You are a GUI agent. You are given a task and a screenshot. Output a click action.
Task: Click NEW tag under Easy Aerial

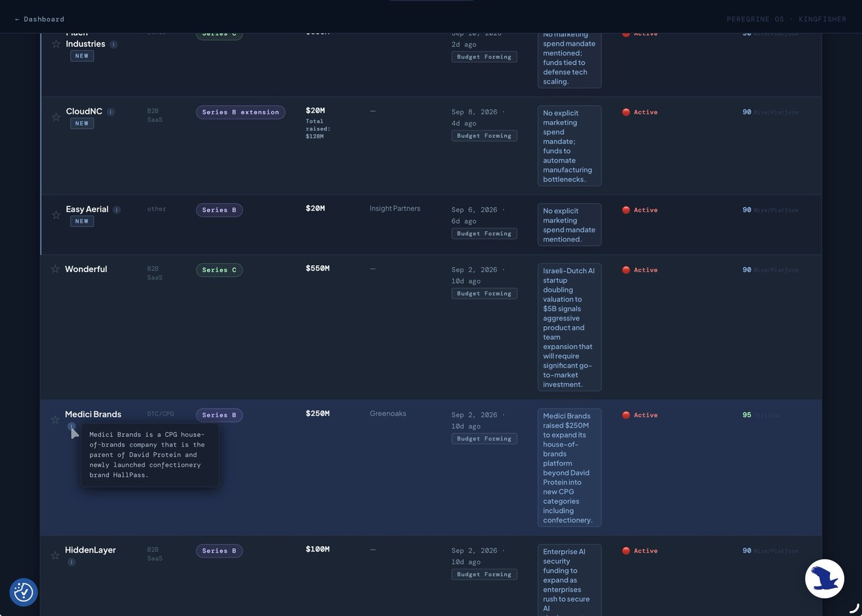(82, 221)
